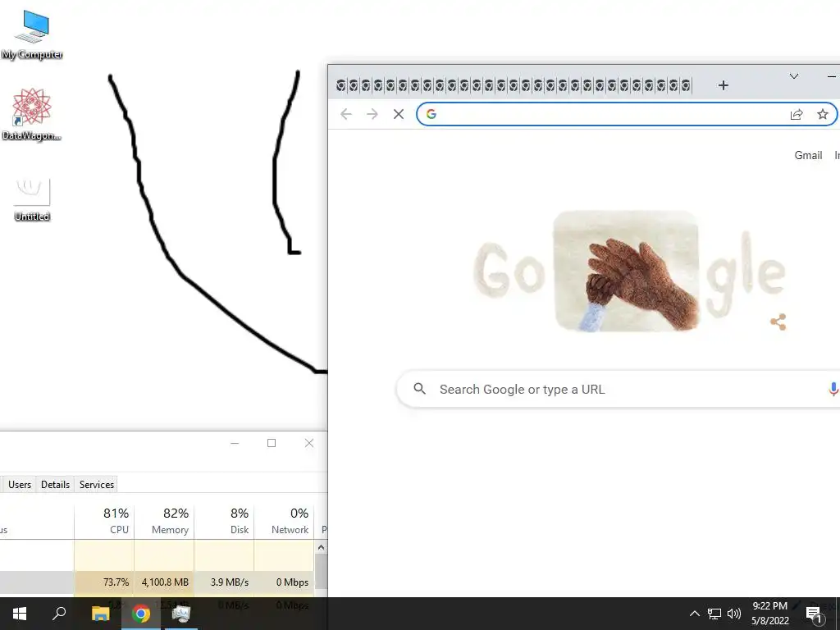Open the notification center icon
Screen dimensions: 840x630
[x=814, y=614]
